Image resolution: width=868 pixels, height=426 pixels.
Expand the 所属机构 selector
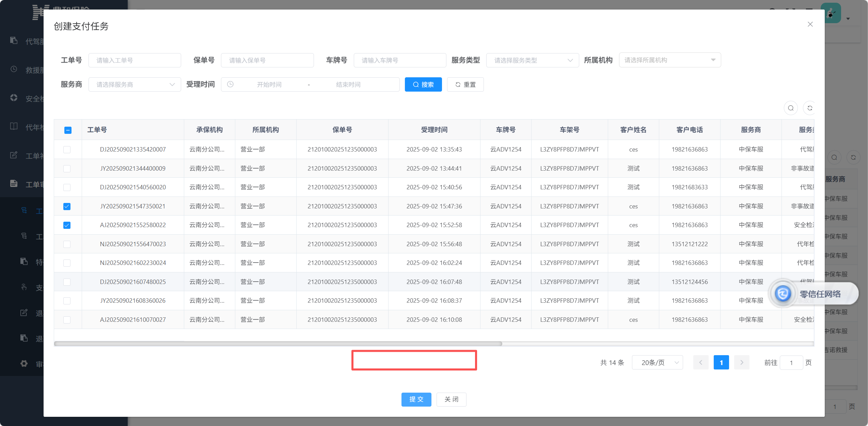coord(669,60)
